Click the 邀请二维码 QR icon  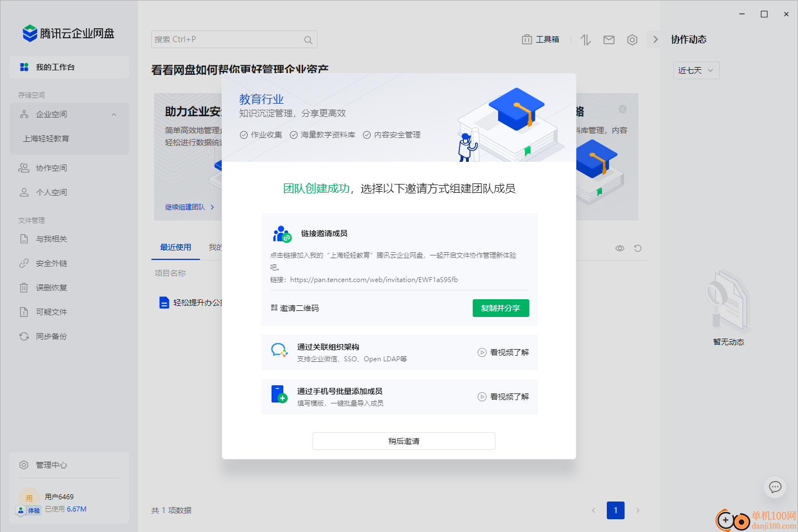[x=274, y=308]
